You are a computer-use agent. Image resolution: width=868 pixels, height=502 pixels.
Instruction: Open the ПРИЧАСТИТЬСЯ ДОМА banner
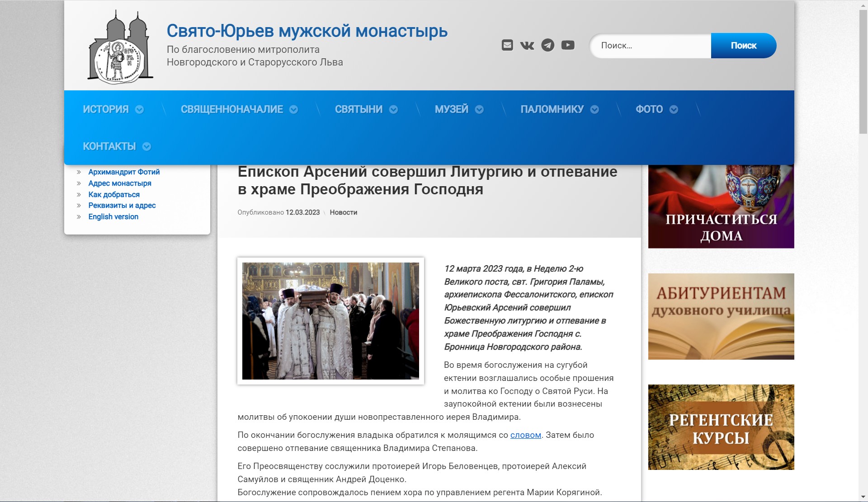coord(721,206)
